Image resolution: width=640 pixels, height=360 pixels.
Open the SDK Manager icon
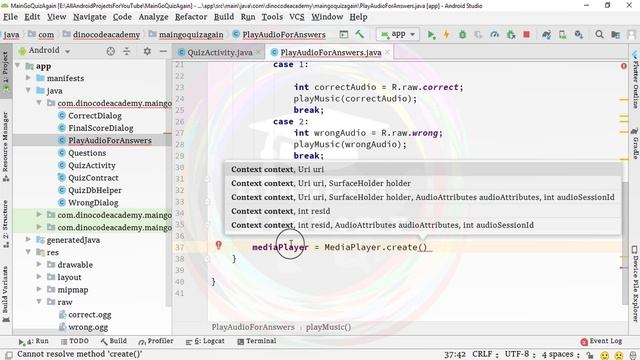click(578, 35)
